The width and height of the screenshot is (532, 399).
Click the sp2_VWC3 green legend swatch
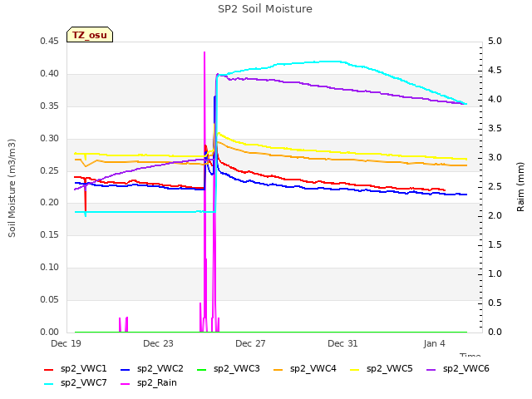point(201,369)
